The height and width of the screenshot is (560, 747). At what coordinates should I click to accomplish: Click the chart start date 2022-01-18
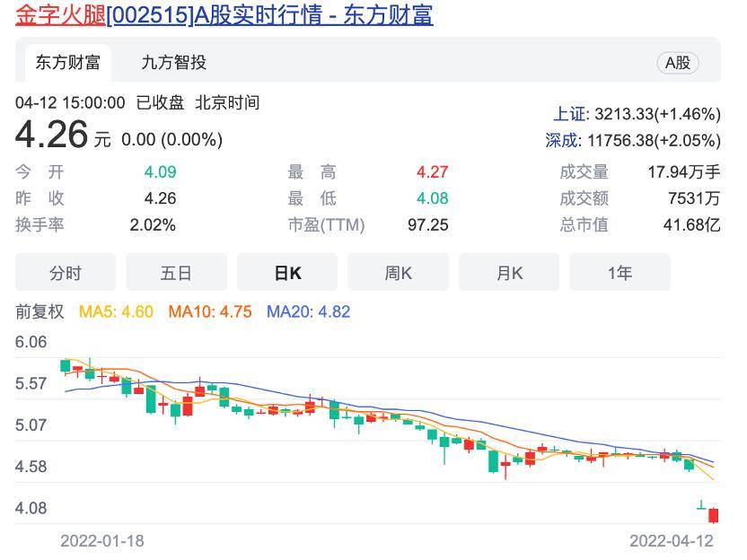[x=102, y=541]
